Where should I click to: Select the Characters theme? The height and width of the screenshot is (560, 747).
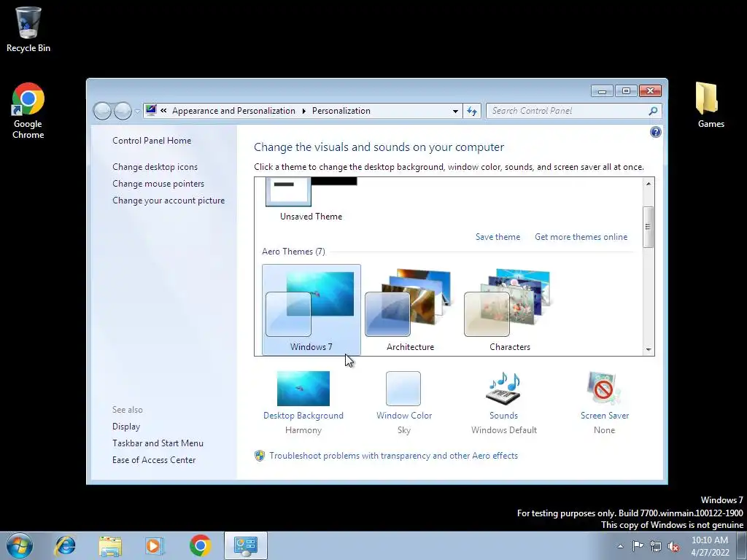pyautogui.click(x=510, y=310)
